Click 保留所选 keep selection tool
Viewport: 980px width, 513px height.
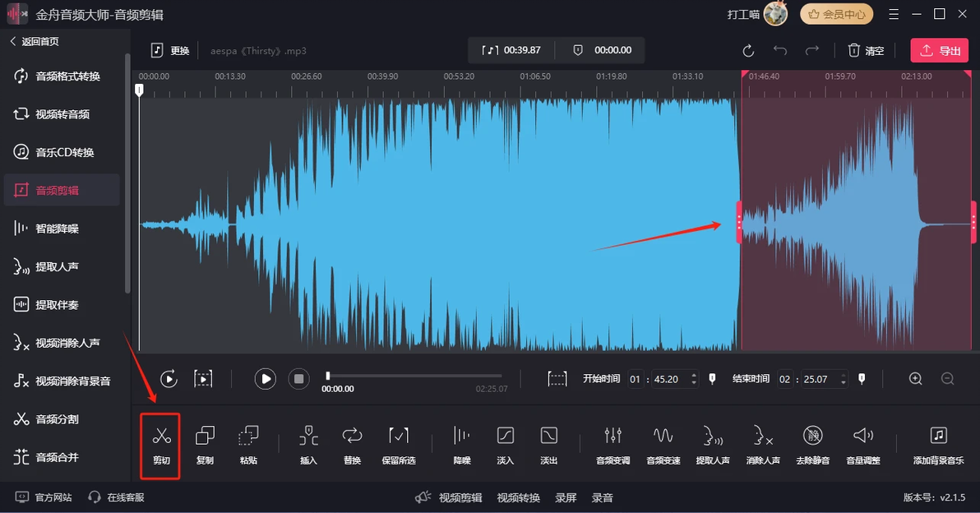pyautogui.click(x=399, y=444)
